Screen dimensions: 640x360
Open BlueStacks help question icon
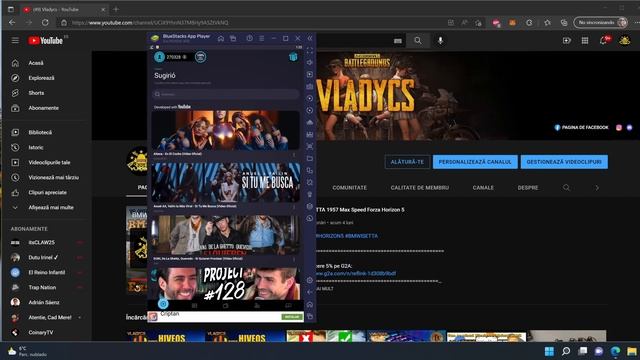249,38
